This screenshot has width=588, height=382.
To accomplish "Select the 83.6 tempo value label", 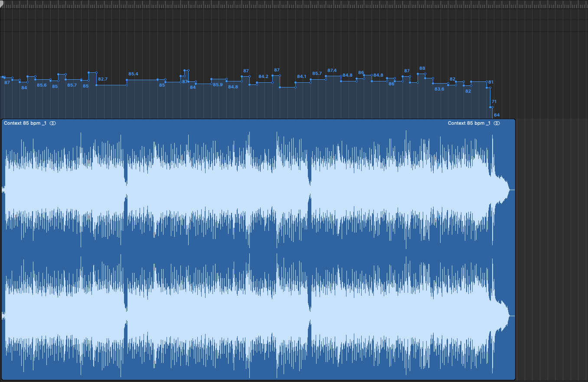I will [439, 89].
